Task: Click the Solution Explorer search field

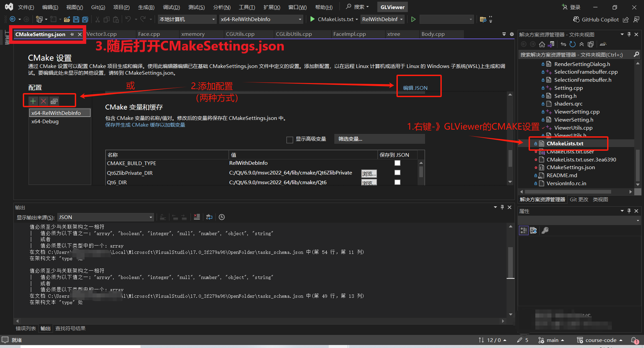Action: 575,55
